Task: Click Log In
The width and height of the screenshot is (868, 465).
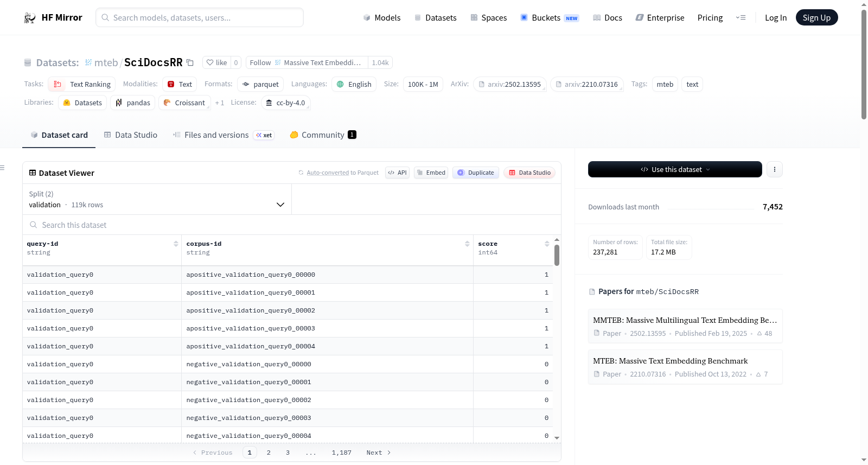Action: (775, 18)
